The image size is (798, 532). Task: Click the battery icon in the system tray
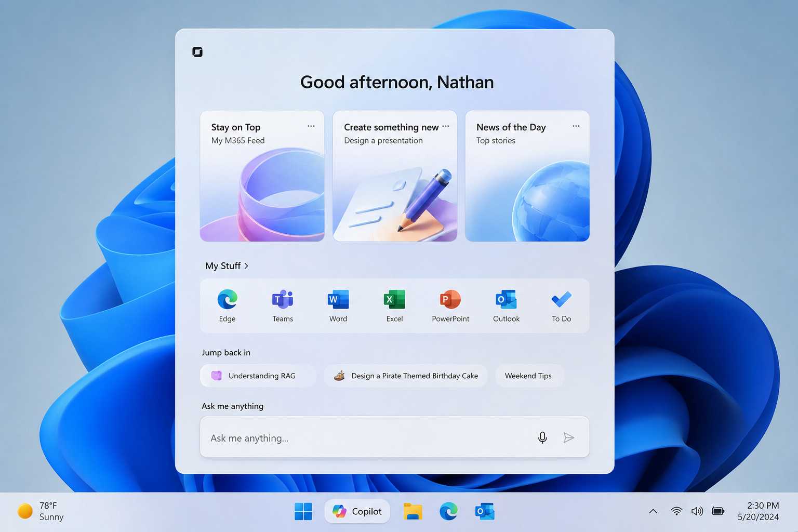pos(719,511)
